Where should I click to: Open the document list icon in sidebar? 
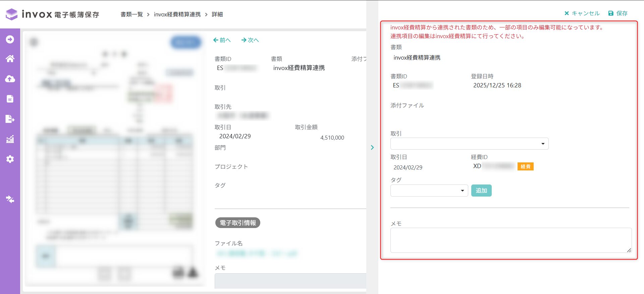pyautogui.click(x=10, y=99)
